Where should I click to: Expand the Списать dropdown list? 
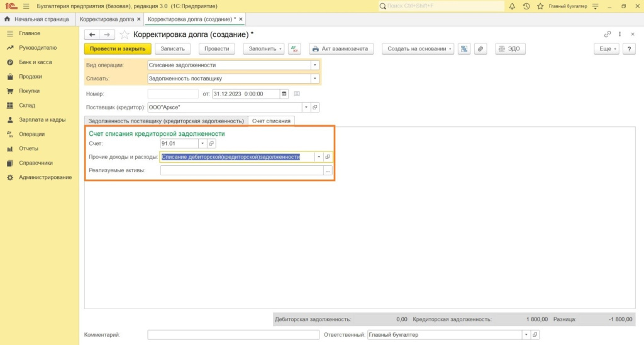[x=315, y=79]
